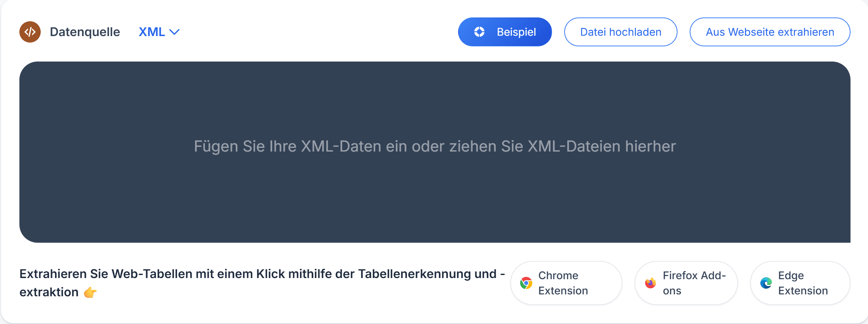The image size is (868, 324).
Task: Click the 'Extrahieren Sie Web-Tabellen' heading text
Action: [x=262, y=274]
